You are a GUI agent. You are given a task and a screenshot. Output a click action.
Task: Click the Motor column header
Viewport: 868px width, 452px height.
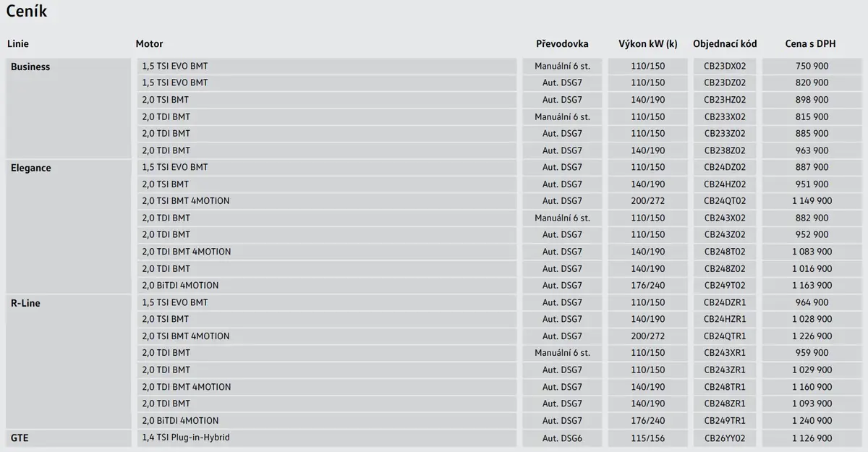[149, 44]
